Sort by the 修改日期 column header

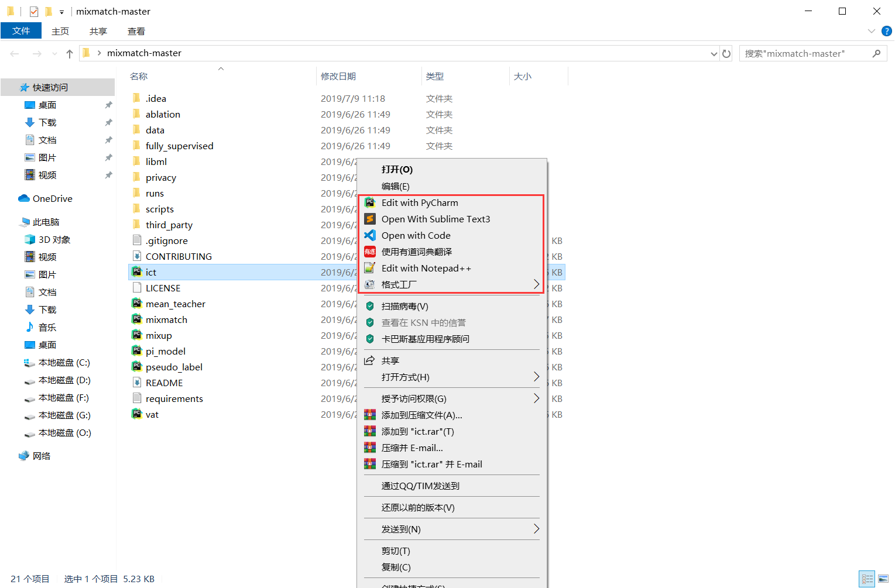pos(338,76)
